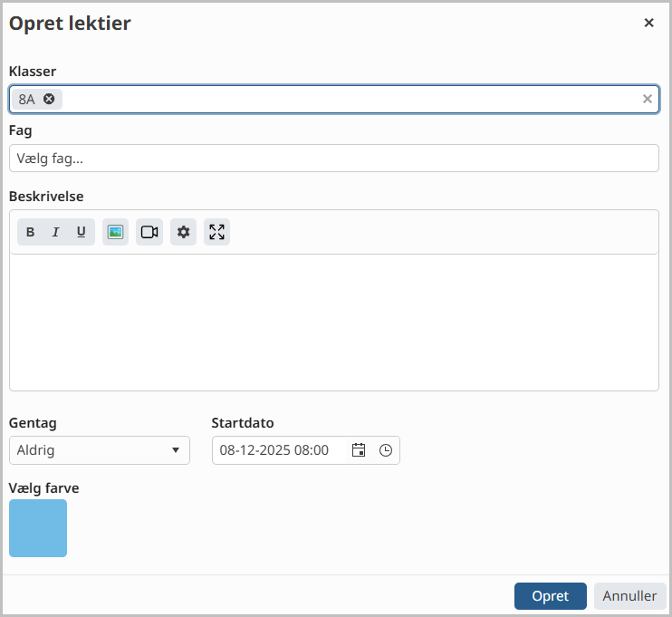Expand description editor to fullscreen
The width and height of the screenshot is (672, 617).
[x=216, y=232]
